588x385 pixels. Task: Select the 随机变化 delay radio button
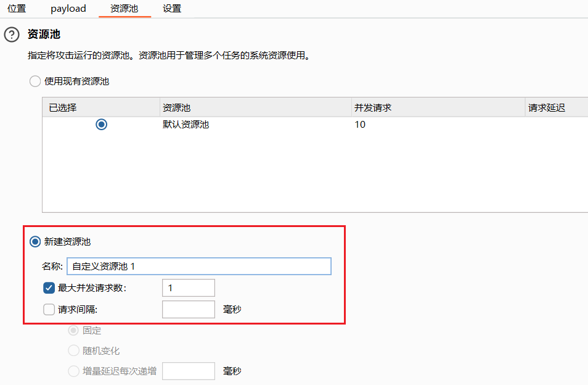[74, 351]
